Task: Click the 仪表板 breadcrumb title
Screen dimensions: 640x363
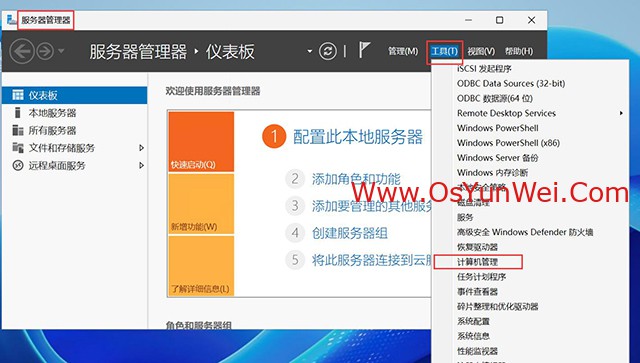Action: pos(230,51)
